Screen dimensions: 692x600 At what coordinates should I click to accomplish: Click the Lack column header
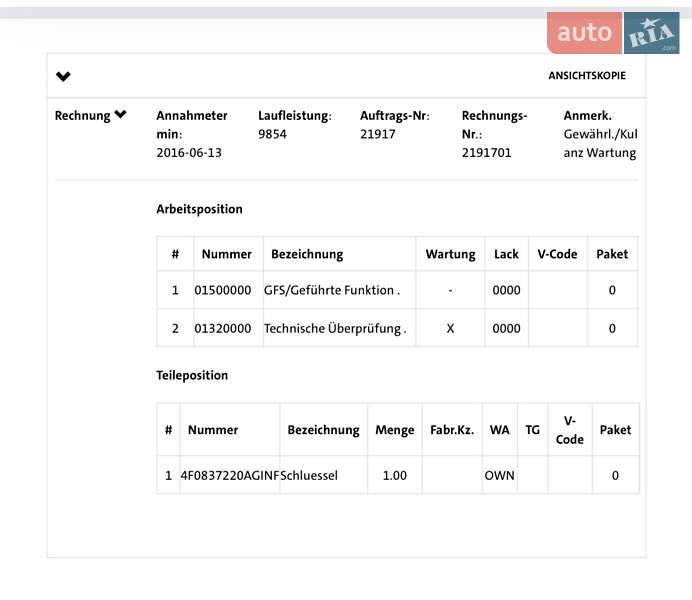click(506, 254)
